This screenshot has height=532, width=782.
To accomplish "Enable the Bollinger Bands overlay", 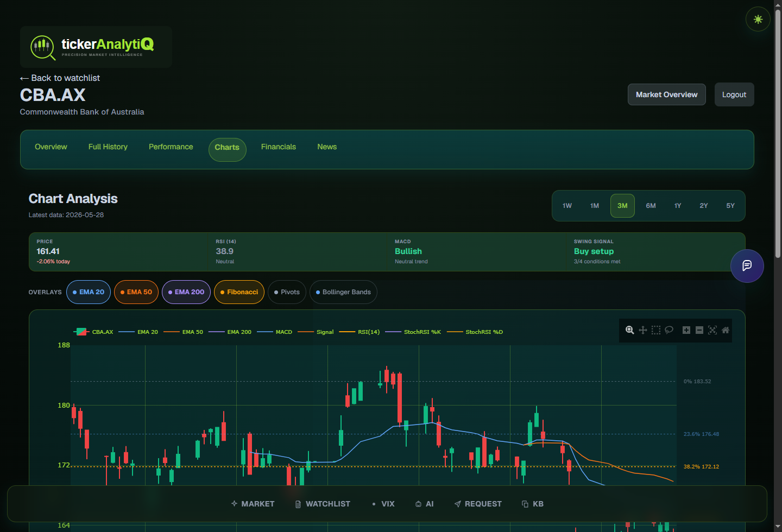I will coord(343,292).
